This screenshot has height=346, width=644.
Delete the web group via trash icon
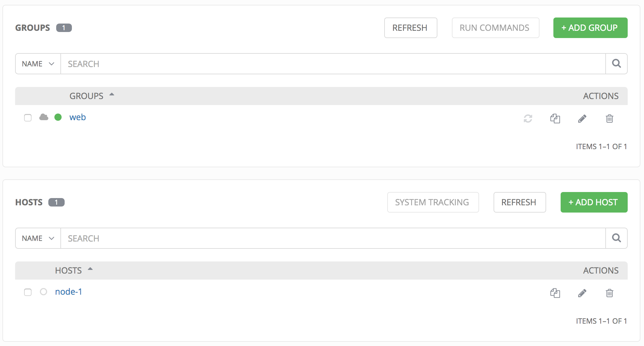click(x=609, y=118)
